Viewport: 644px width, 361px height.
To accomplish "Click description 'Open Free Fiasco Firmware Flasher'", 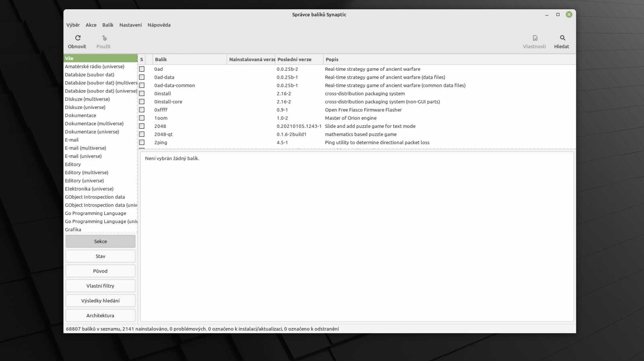I will (x=363, y=110).
